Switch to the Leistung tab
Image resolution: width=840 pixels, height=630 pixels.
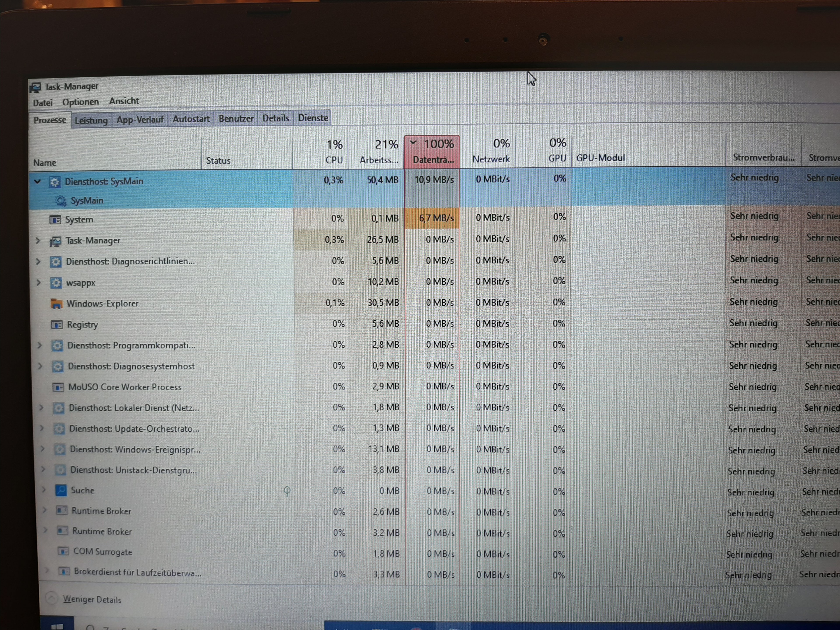point(91,120)
